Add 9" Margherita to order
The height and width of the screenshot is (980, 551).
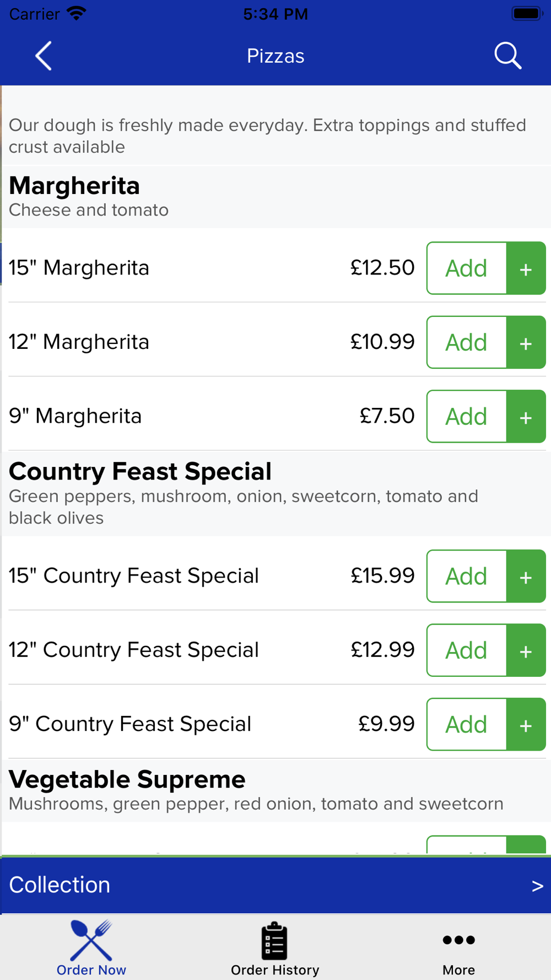point(467,416)
